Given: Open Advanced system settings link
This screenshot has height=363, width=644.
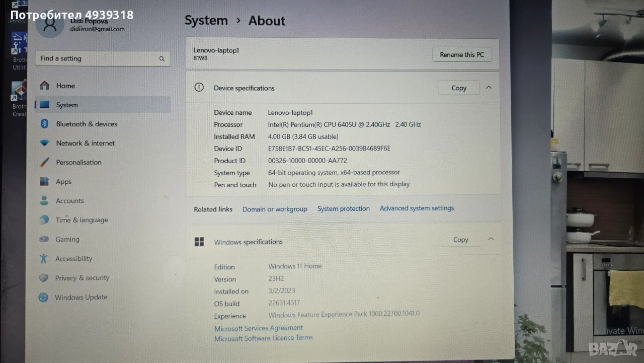Looking at the screenshot, I should (417, 208).
